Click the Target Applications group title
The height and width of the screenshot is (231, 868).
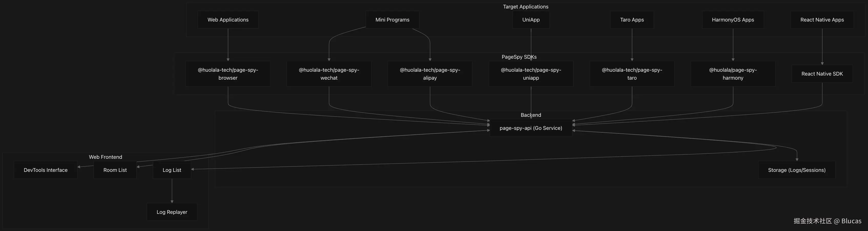526,7
